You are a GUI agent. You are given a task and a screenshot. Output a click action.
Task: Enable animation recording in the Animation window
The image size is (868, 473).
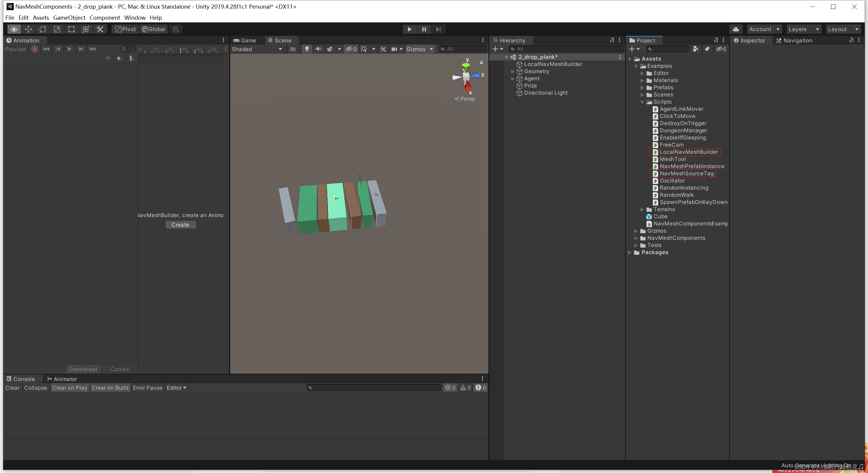coord(34,49)
